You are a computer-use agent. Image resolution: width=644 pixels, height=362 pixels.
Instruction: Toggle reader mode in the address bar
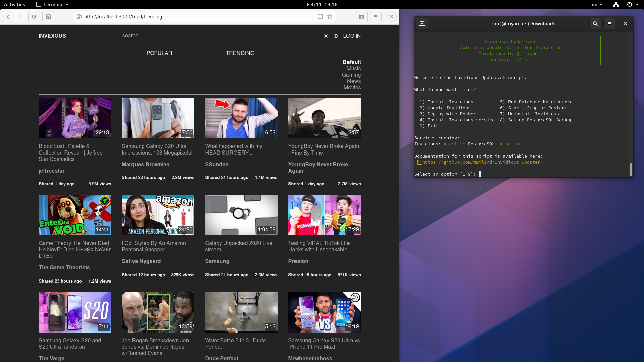(320, 17)
